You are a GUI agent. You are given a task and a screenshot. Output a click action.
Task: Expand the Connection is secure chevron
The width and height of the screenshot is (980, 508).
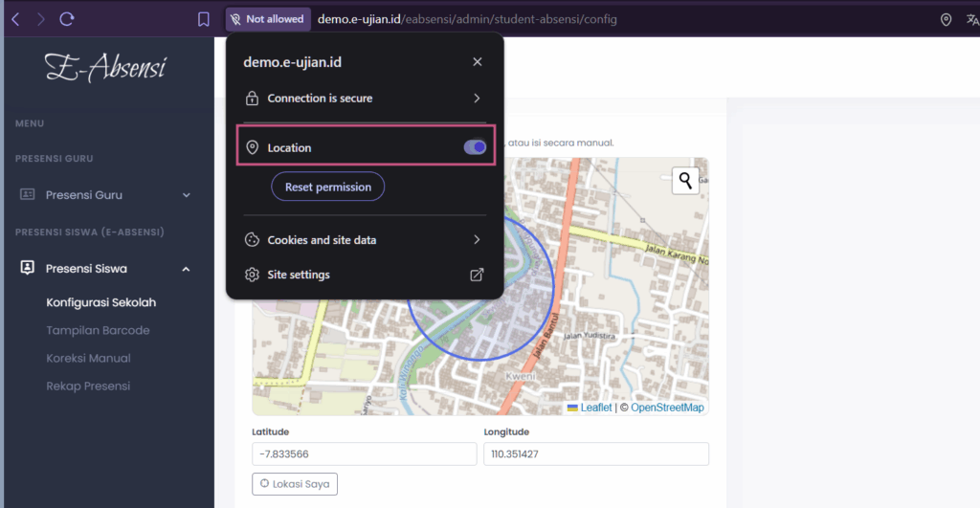coord(477,99)
